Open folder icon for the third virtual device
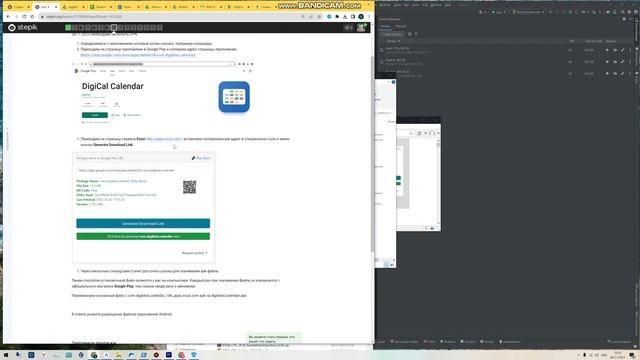This screenshot has width=640, height=360. coord(615,73)
